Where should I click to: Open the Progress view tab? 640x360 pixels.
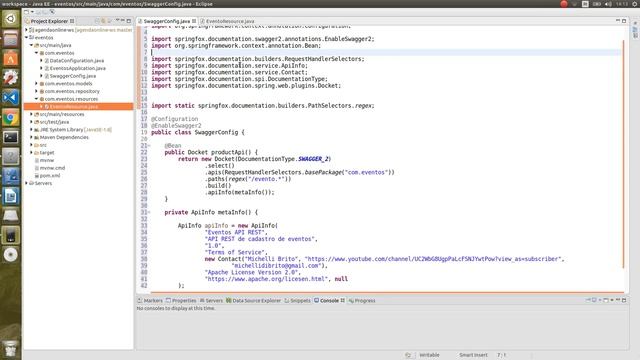pos(362,300)
